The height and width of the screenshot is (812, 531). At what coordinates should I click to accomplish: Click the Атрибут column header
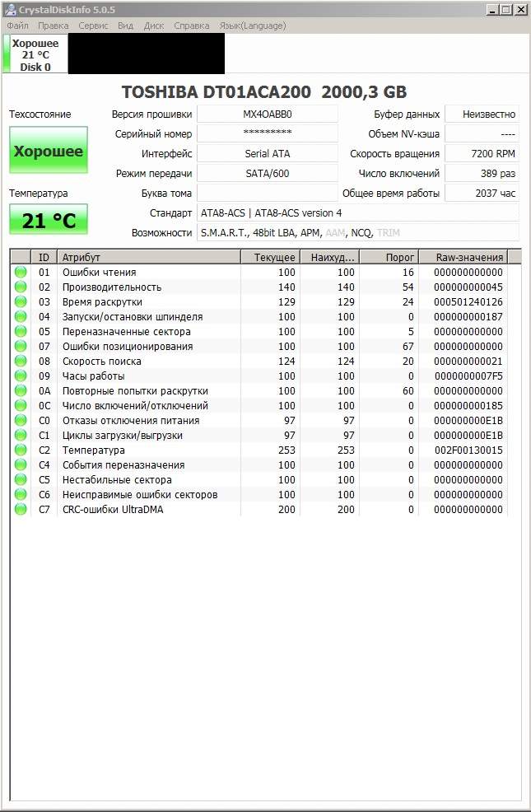coord(148,257)
